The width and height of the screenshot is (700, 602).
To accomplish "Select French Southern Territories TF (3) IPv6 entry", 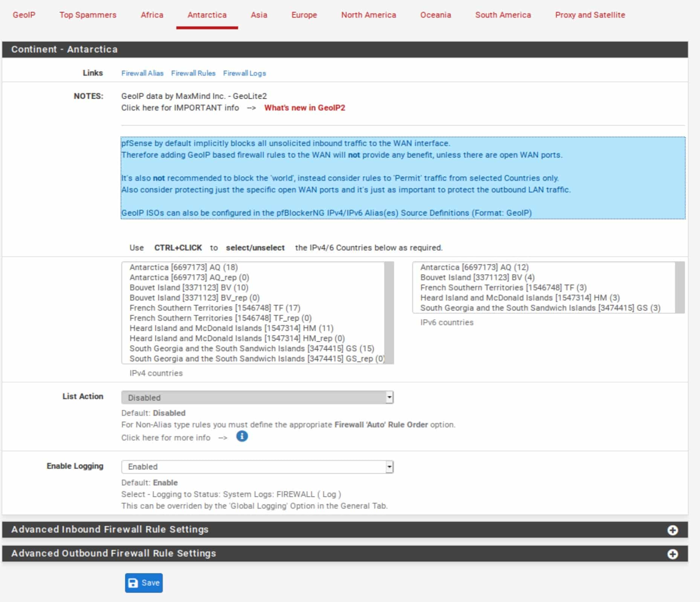I will click(x=544, y=287).
